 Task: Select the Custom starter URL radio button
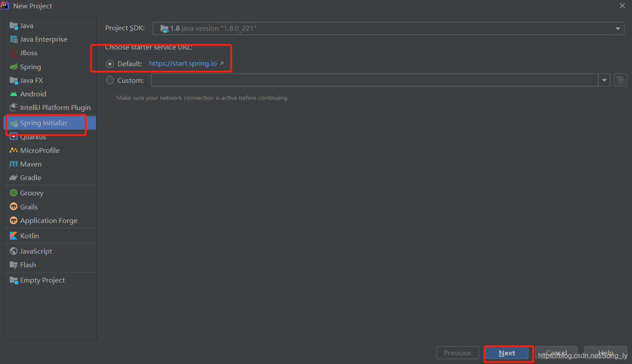pyautogui.click(x=110, y=80)
